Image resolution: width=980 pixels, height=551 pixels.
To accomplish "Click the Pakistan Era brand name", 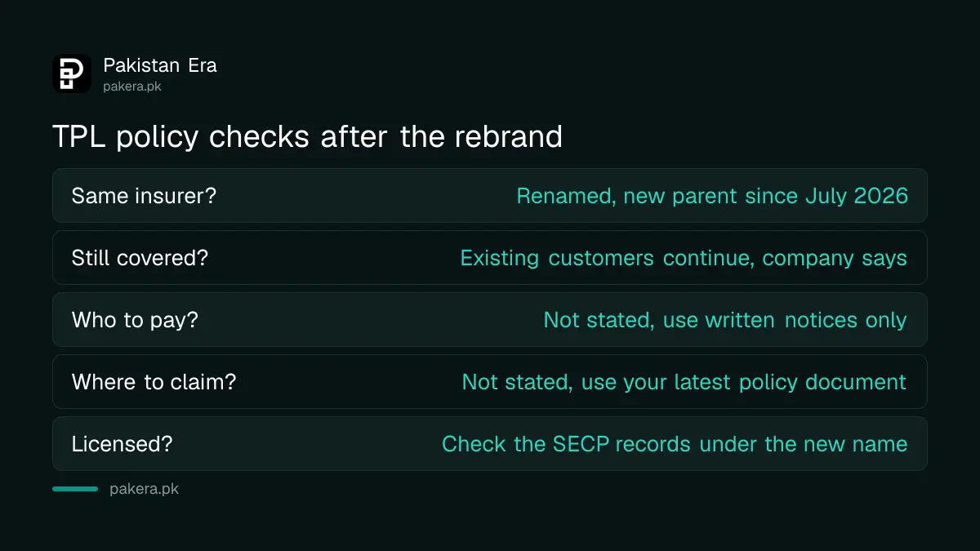I will (x=160, y=65).
